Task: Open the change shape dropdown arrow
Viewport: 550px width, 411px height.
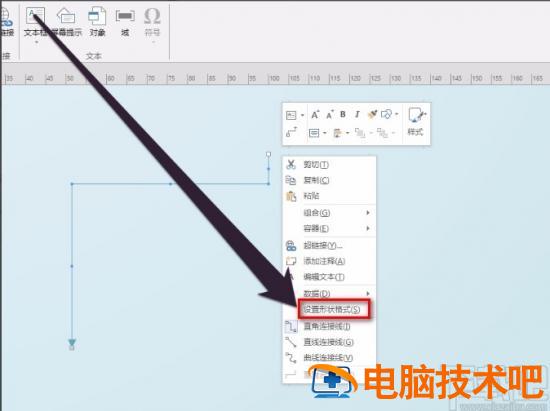Action: tap(396, 114)
